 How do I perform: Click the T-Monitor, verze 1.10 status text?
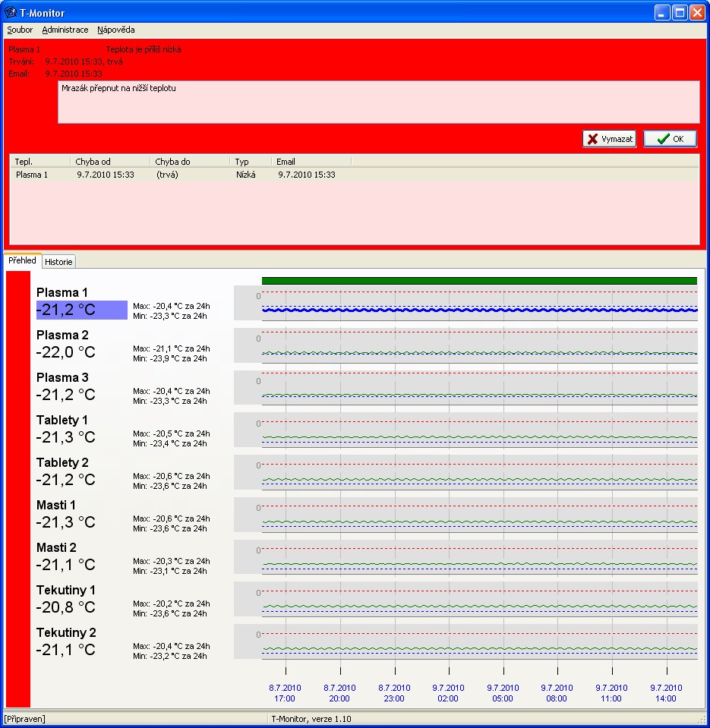pos(311,719)
